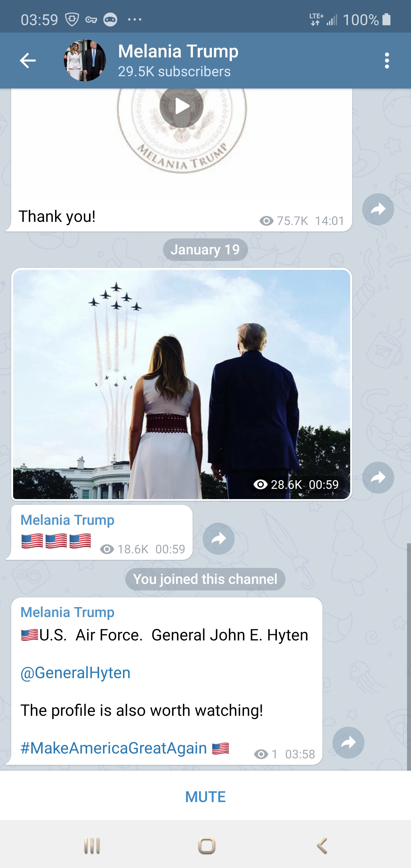Tap the Melania Trump name on the Hyten message
Screen dimensions: 411x868
67,612
